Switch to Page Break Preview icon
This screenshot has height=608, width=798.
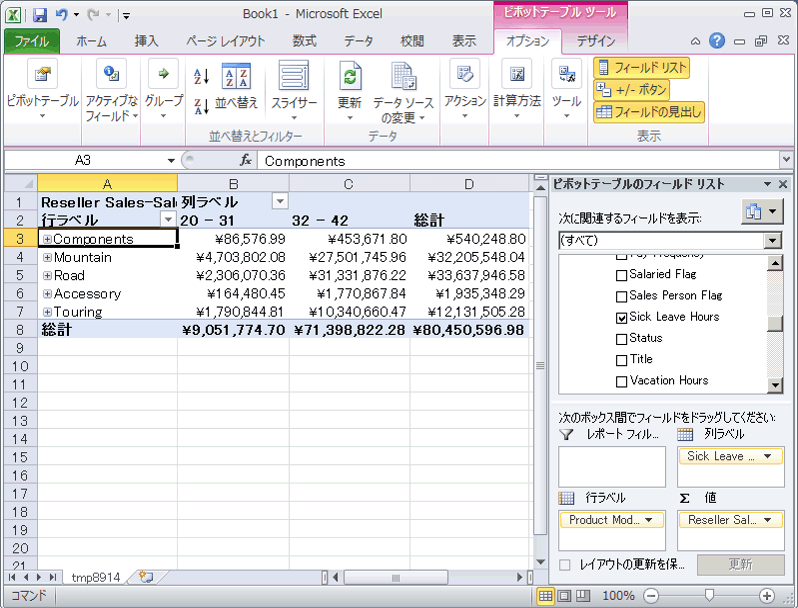(583, 595)
